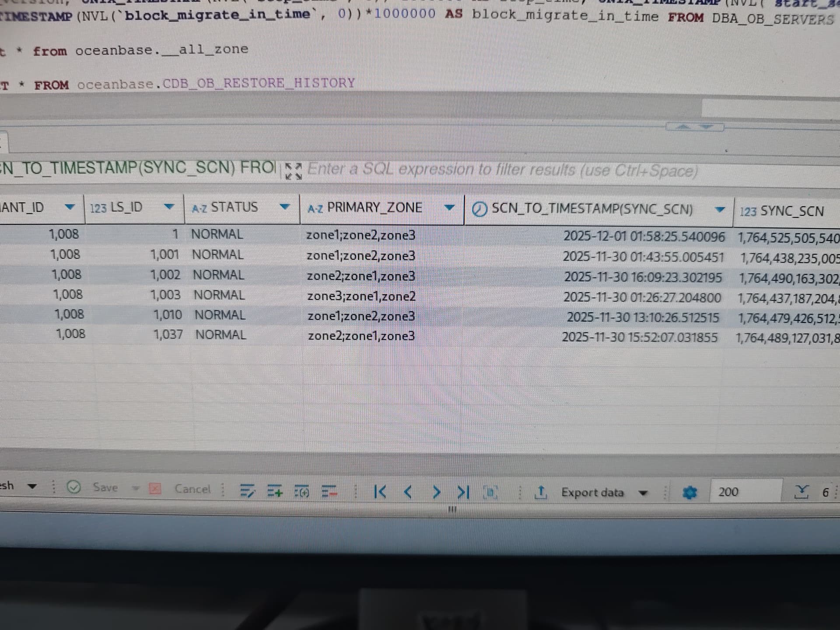
Task: Go to next result page
Action: click(x=436, y=492)
